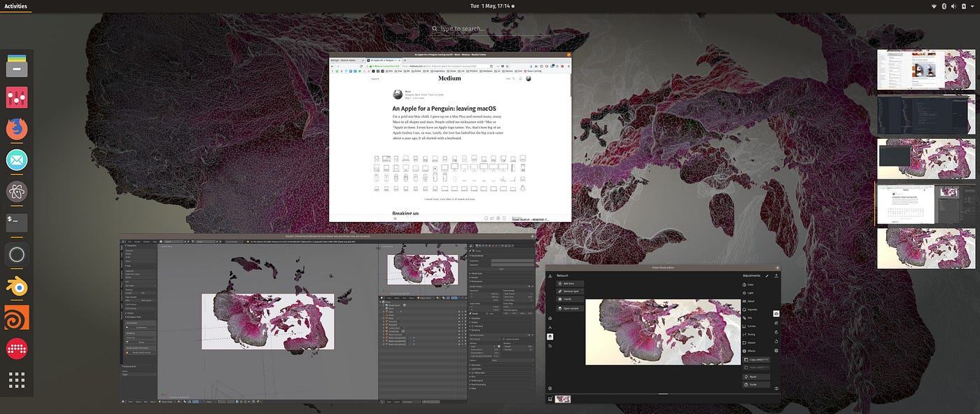Select the Blender window in the overview
980x414 pixels.
[x=327, y=319]
